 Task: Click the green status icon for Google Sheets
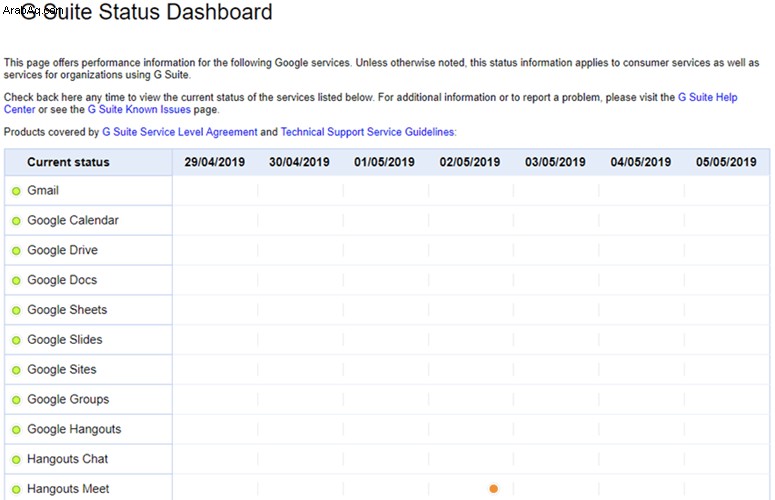click(x=16, y=310)
